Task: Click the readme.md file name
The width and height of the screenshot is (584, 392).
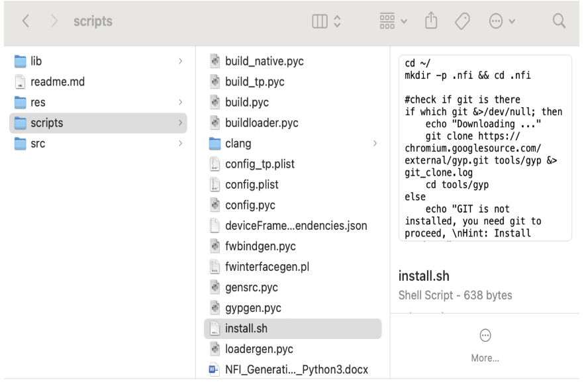Action: click(x=58, y=81)
